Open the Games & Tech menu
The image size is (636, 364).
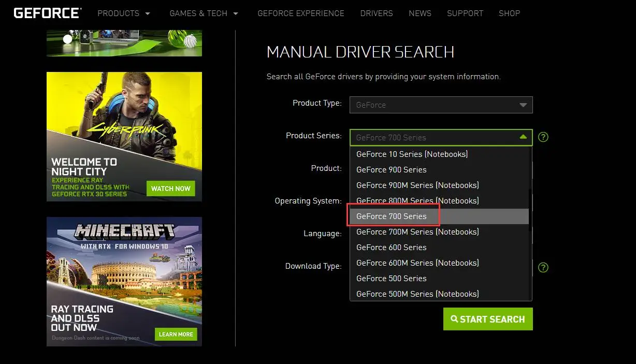coord(204,13)
